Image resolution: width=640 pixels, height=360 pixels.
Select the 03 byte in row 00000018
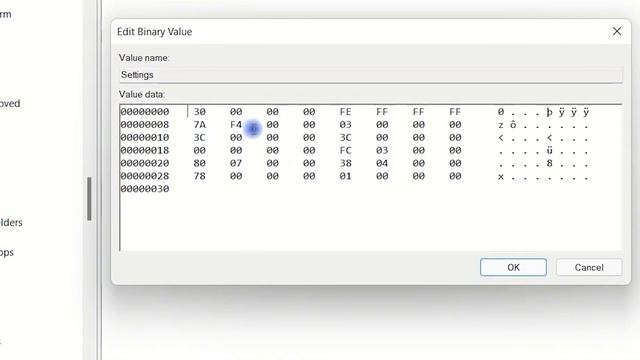[x=382, y=151]
